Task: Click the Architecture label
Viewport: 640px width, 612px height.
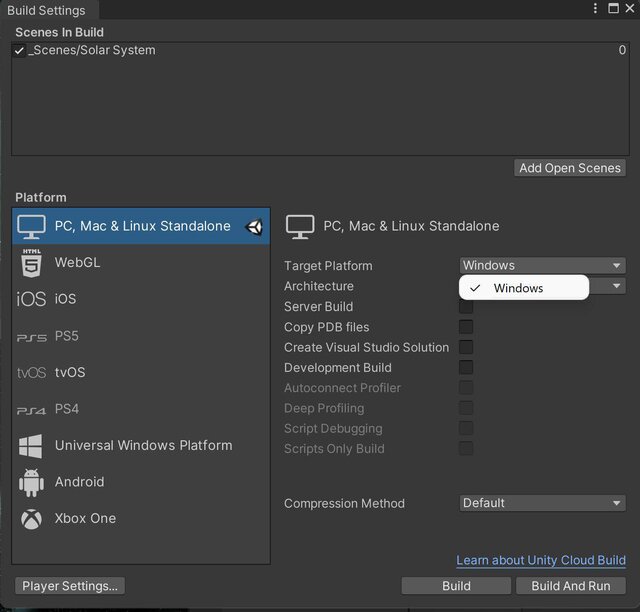Action: pyautogui.click(x=319, y=286)
